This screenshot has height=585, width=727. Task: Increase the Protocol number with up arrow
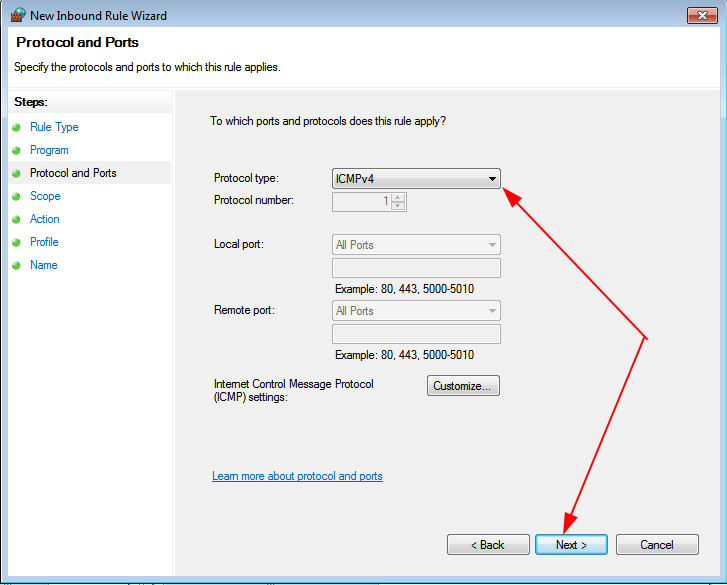click(x=398, y=197)
